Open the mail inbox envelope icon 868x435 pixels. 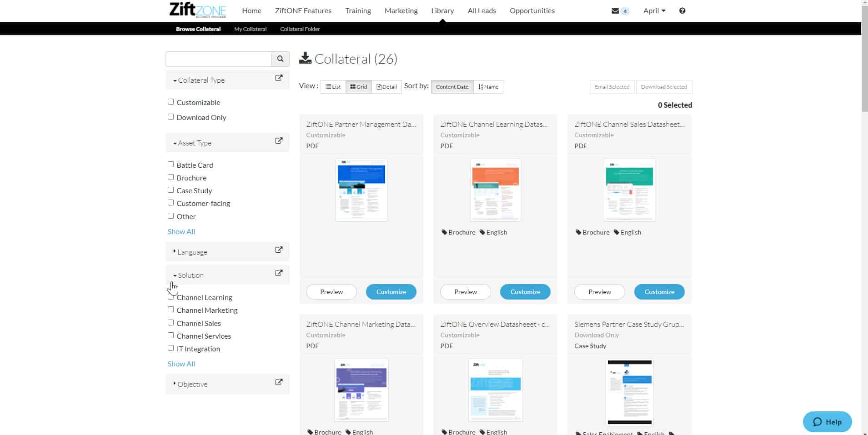tap(615, 11)
